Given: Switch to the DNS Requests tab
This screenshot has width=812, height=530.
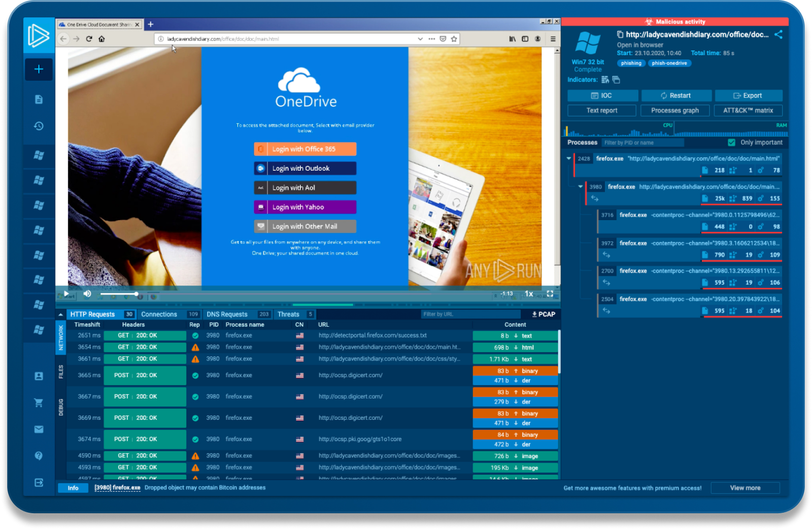Looking at the screenshot, I should [238, 314].
